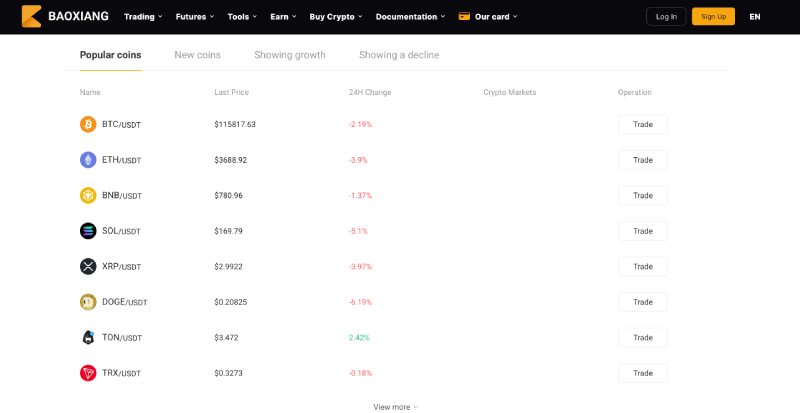Click the Log In button
This screenshot has height=413, width=800.
pos(666,16)
